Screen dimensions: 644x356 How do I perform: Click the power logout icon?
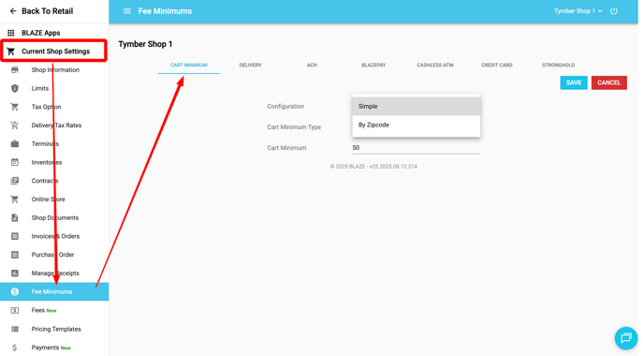(614, 11)
